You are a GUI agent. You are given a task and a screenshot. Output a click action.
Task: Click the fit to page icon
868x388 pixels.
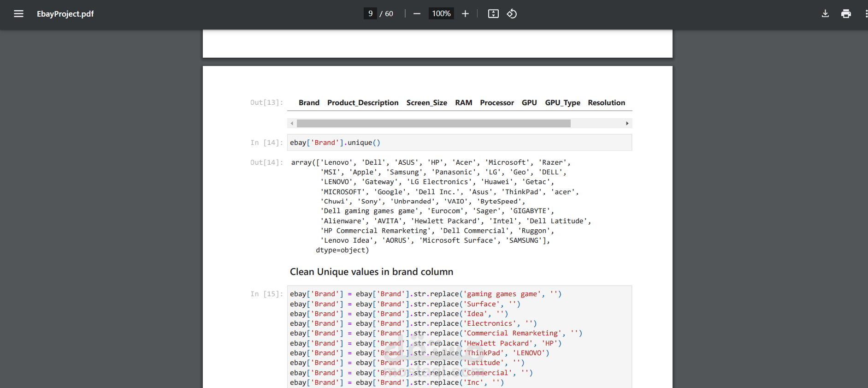493,14
